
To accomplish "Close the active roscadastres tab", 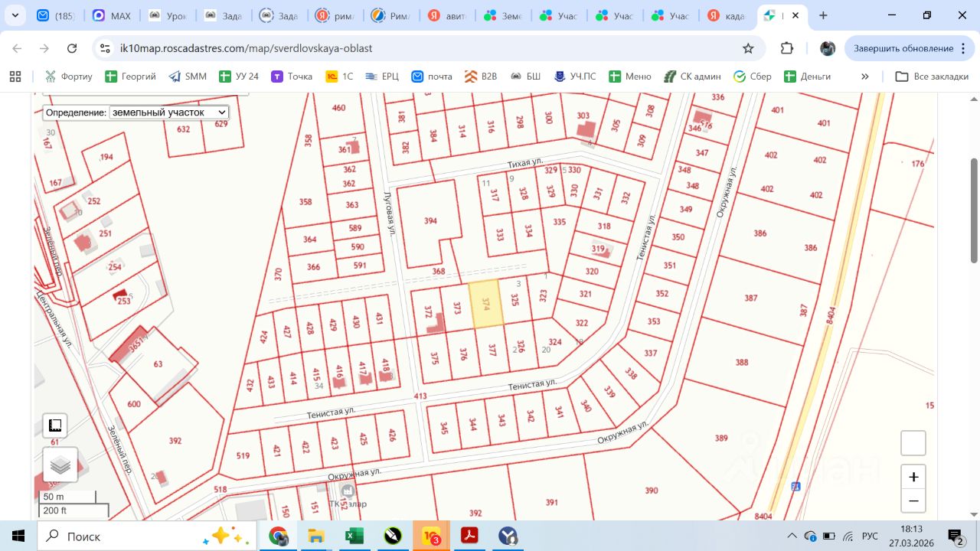I will pos(796,15).
